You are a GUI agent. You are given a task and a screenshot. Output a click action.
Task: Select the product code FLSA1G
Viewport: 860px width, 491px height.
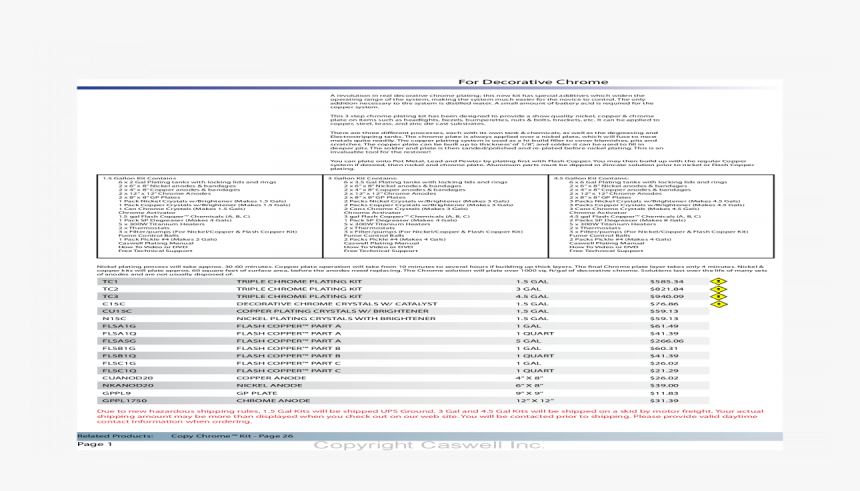[119, 326]
